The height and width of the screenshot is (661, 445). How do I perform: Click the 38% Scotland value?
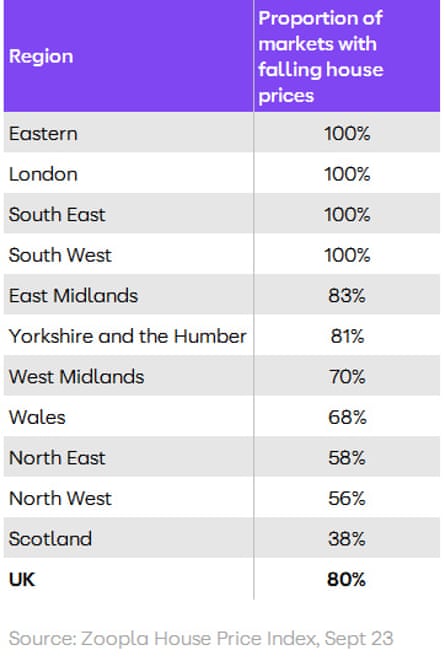(347, 538)
